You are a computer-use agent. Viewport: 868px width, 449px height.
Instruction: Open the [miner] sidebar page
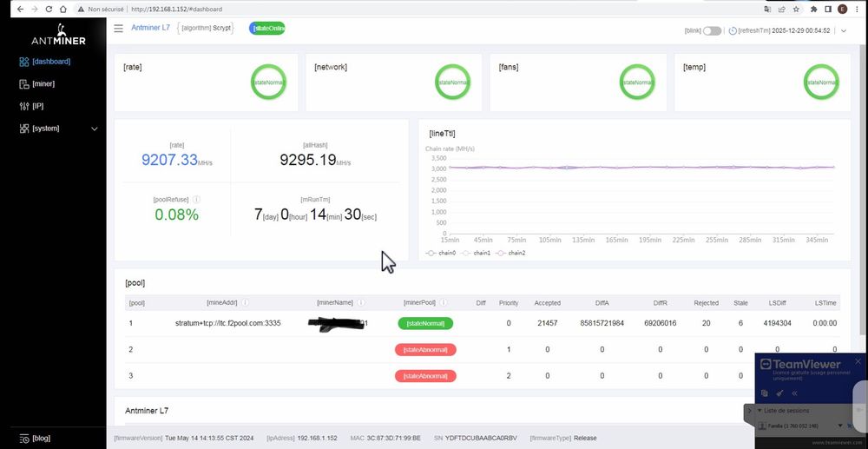(x=37, y=84)
